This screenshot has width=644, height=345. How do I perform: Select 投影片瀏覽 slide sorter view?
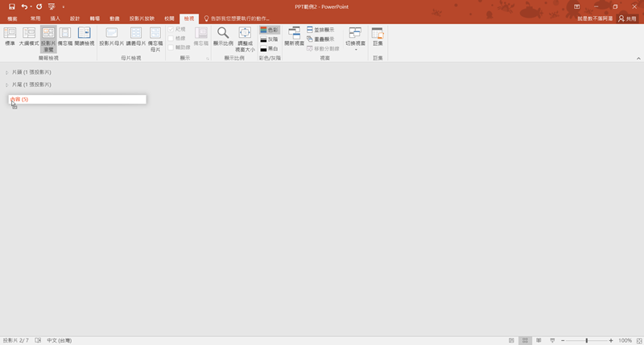(48, 39)
